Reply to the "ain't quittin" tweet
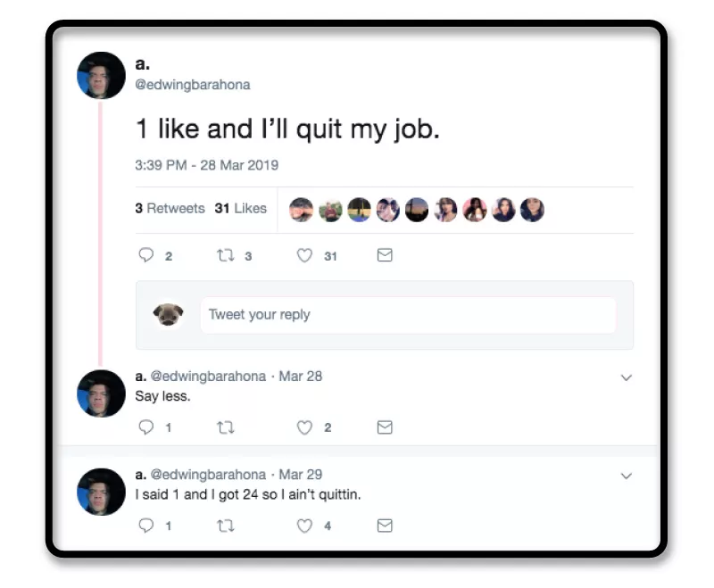Image resolution: width=714 pixels, height=588 pixels. tap(146, 526)
